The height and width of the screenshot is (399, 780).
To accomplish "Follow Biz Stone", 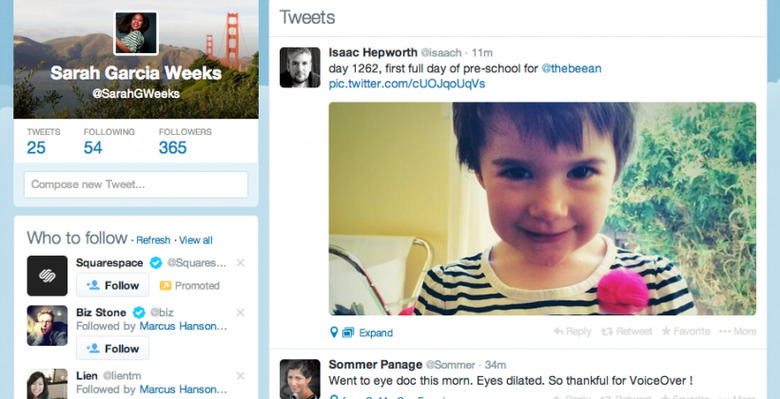I will click(x=112, y=348).
